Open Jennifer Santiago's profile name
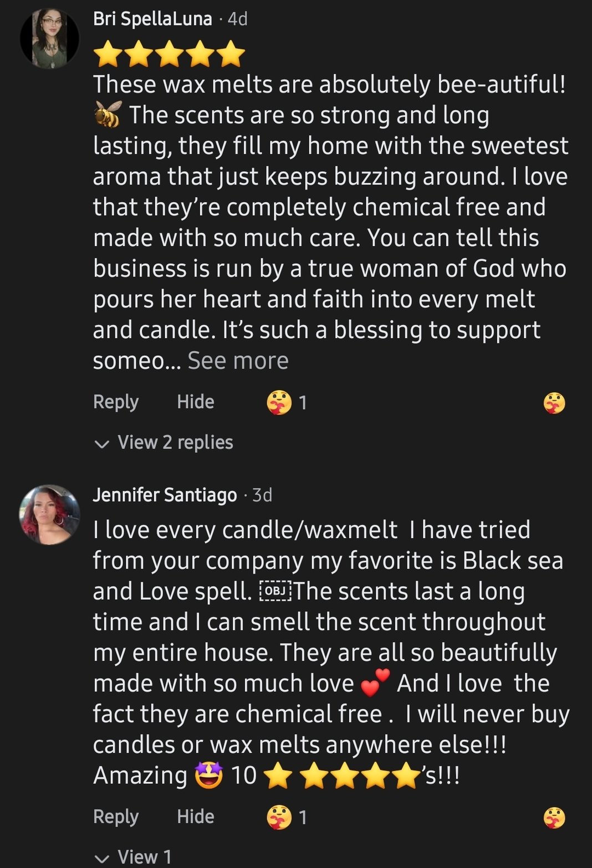The image size is (592, 868). tap(165, 494)
